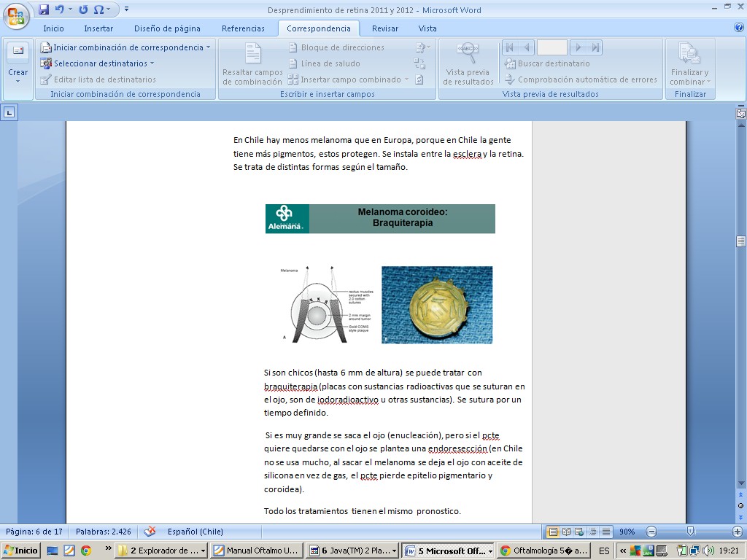This screenshot has width=747, height=560.
Task: Save document using the floppy disk icon
Action: [44, 9]
